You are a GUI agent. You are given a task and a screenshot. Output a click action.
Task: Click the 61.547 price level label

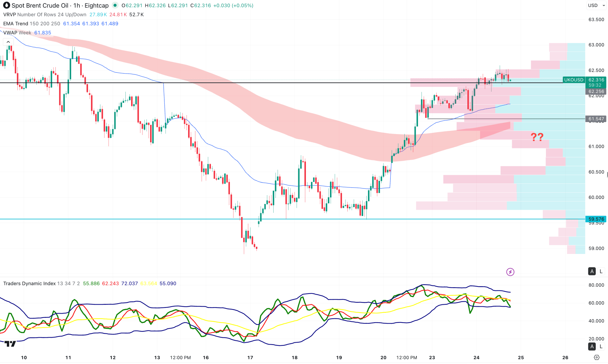click(x=597, y=119)
